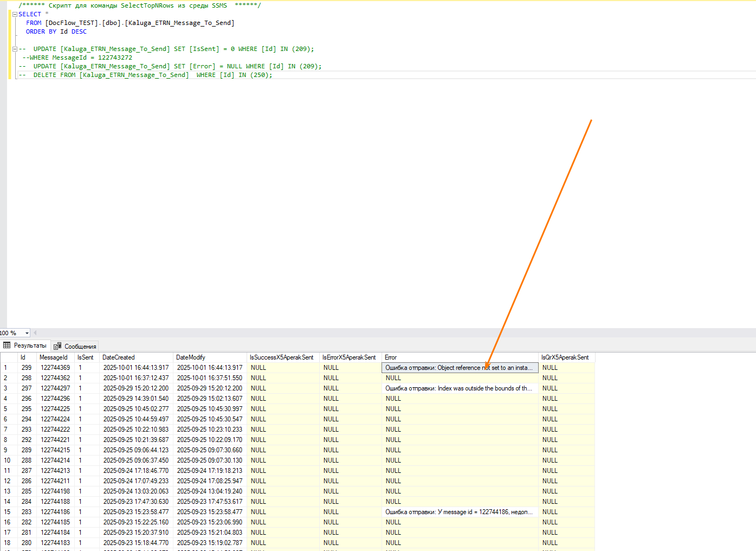The width and height of the screenshot is (756, 551).
Task: Click MessageId cell 122744221
Action: [56, 440]
